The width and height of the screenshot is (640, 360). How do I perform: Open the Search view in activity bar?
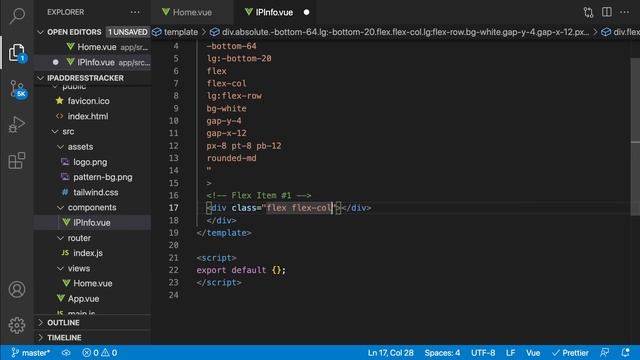17,15
